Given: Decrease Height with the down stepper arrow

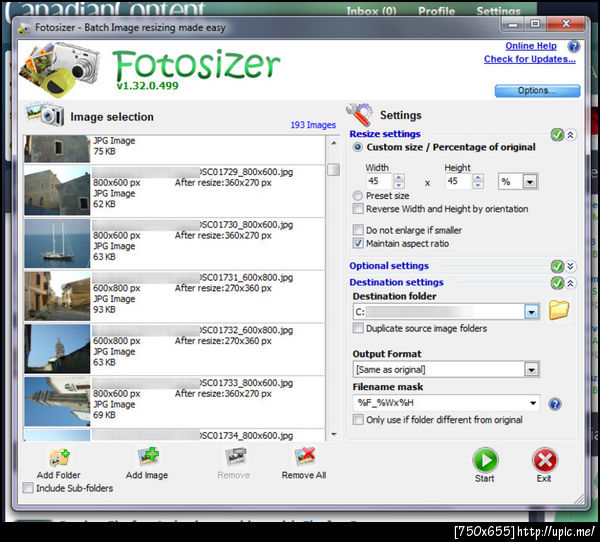Looking at the screenshot, I should tap(478, 185).
